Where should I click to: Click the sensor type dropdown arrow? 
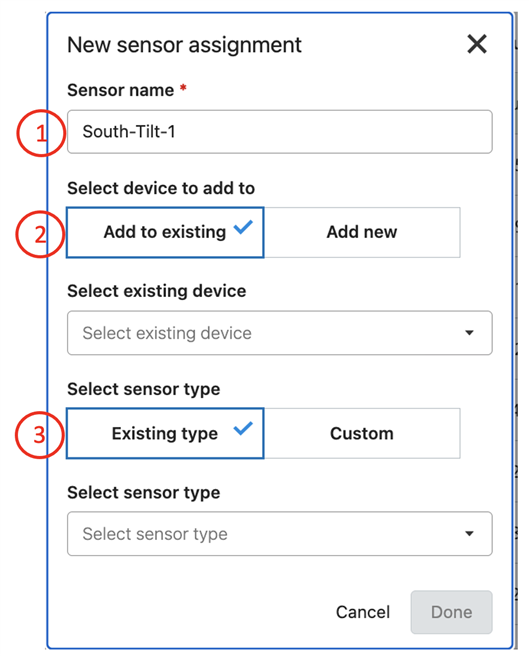(469, 534)
